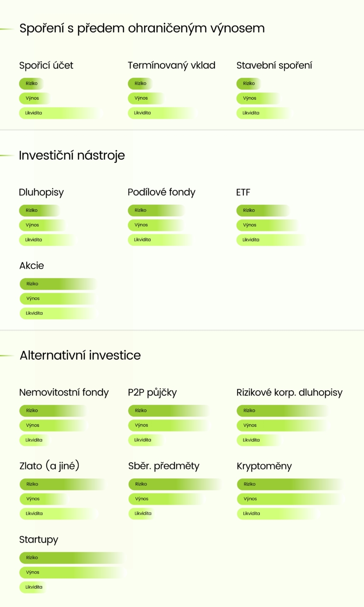Select the Kryptoměny title
This screenshot has width=364, height=607.
tap(264, 466)
